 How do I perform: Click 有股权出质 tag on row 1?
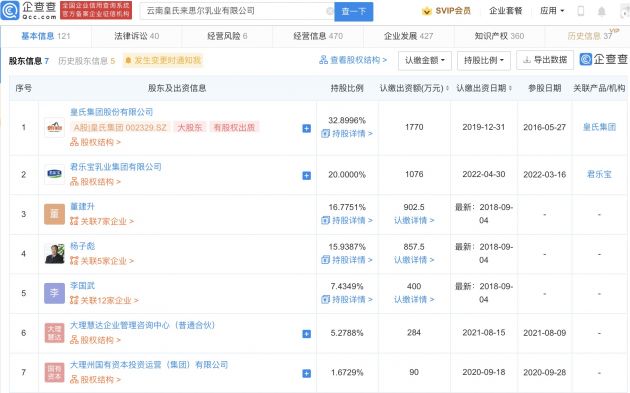point(234,127)
